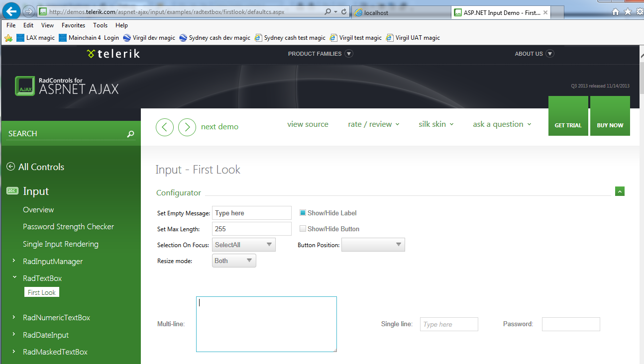
Task: Open the Edit menu
Action: pyautogui.click(x=28, y=25)
